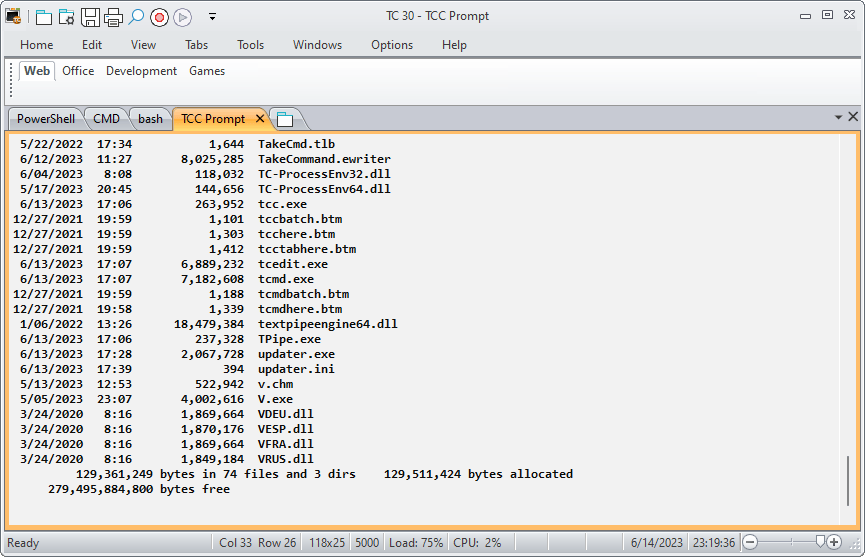The image size is (865, 557).
Task: Click zoom out minus button in status bar
Action: [750, 543]
